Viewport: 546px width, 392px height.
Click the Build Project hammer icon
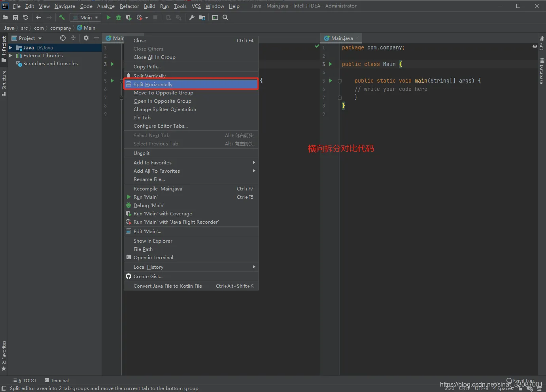[x=62, y=17]
